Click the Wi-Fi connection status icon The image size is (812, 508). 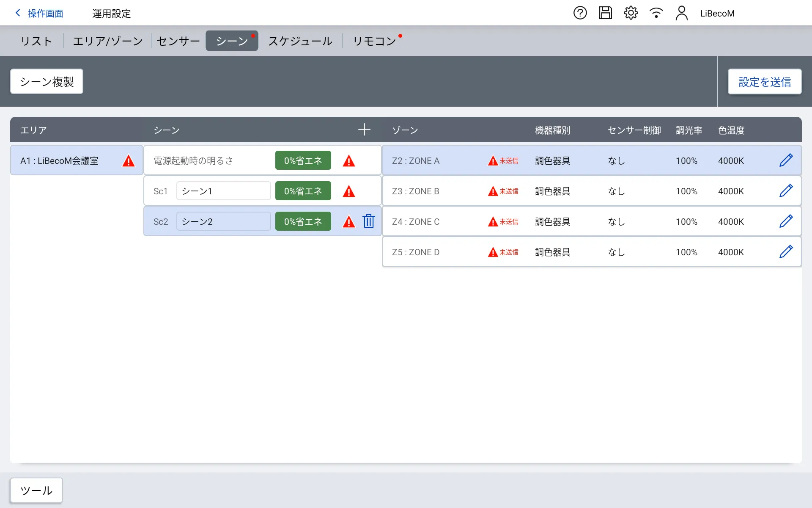click(x=656, y=13)
